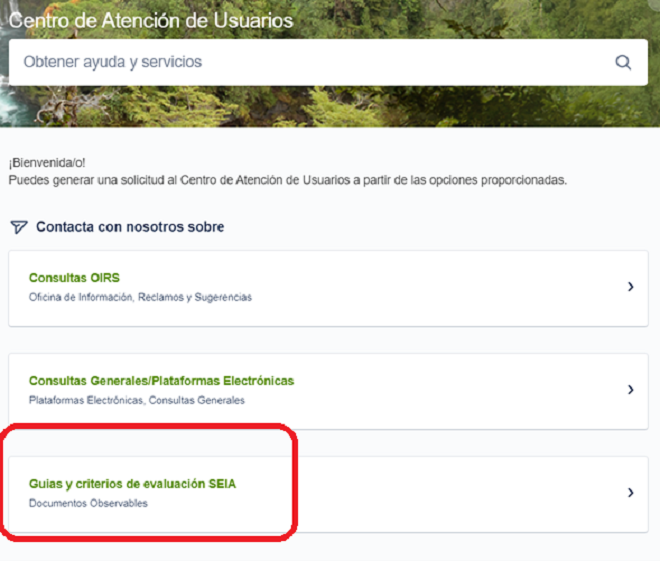Image resolution: width=660 pixels, height=561 pixels.
Task: Click the filter funnel icon
Action: [x=18, y=227]
